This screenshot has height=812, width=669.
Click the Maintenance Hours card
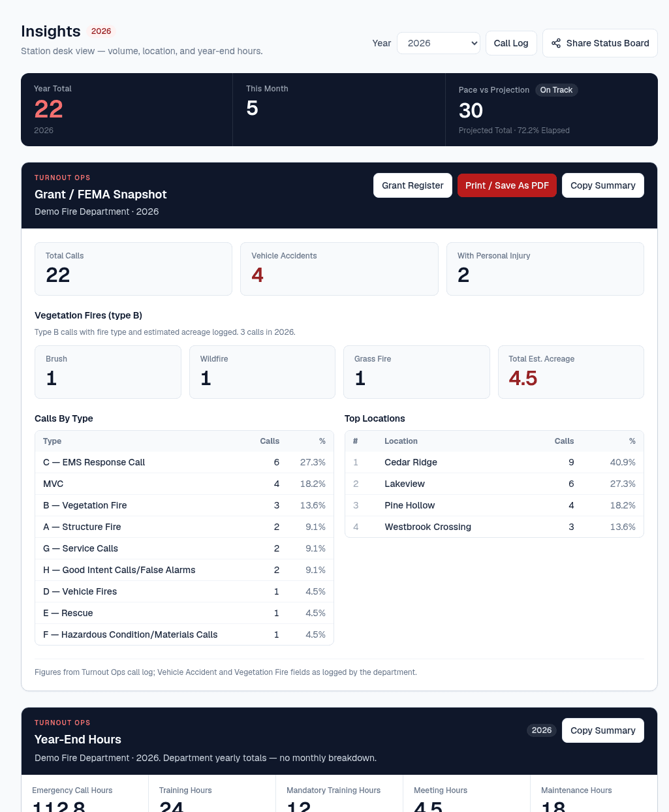(x=594, y=794)
